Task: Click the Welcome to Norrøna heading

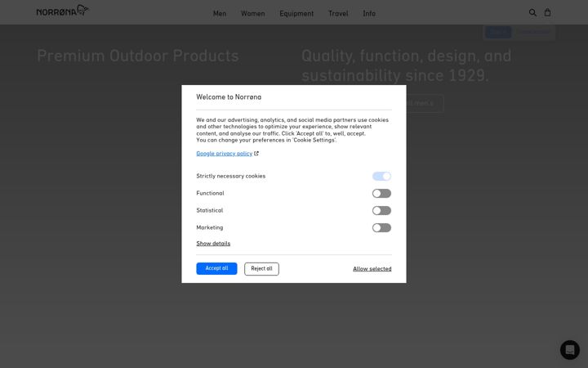Action: [x=229, y=96]
